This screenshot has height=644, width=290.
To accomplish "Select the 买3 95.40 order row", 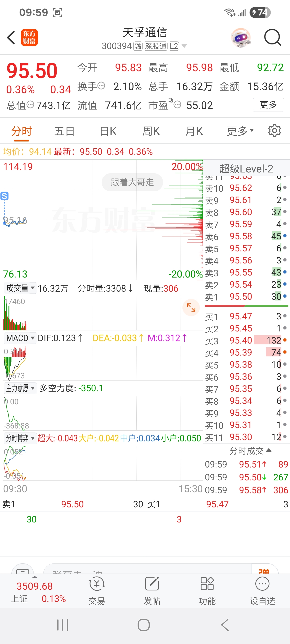I will [x=246, y=340].
